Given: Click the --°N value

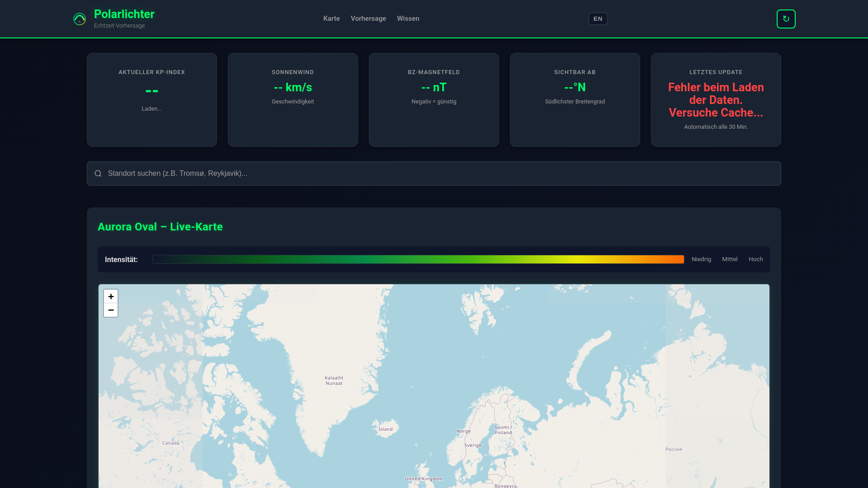Looking at the screenshot, I should pyautogui.click(x=575, y=87).
